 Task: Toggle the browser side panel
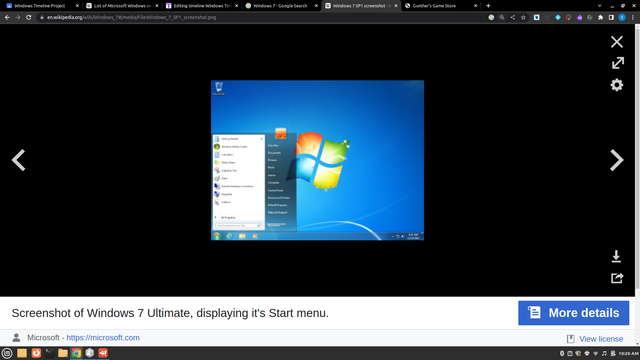611,18
